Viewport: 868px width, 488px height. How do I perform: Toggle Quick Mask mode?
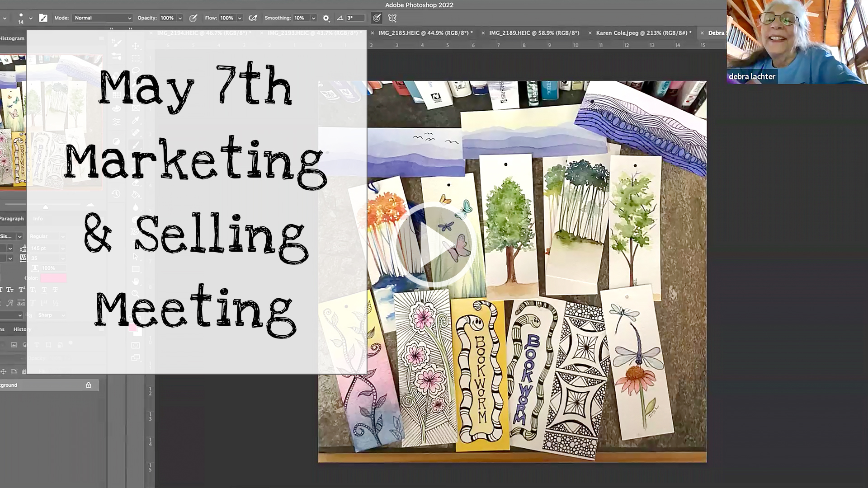point(135,345)
